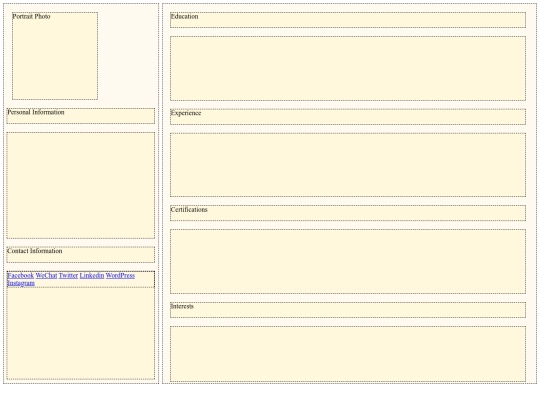Image resolution: width=540 pixels, height=405 pixels.
Task: Click the Certifications section heading
Action: [348, 213]
